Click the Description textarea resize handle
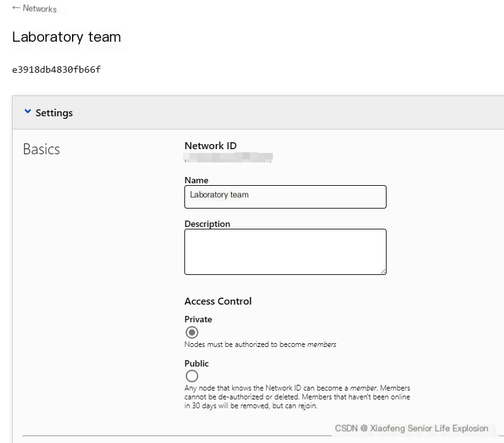This screenshot has width=504, height=443. (x=383, y=271)
